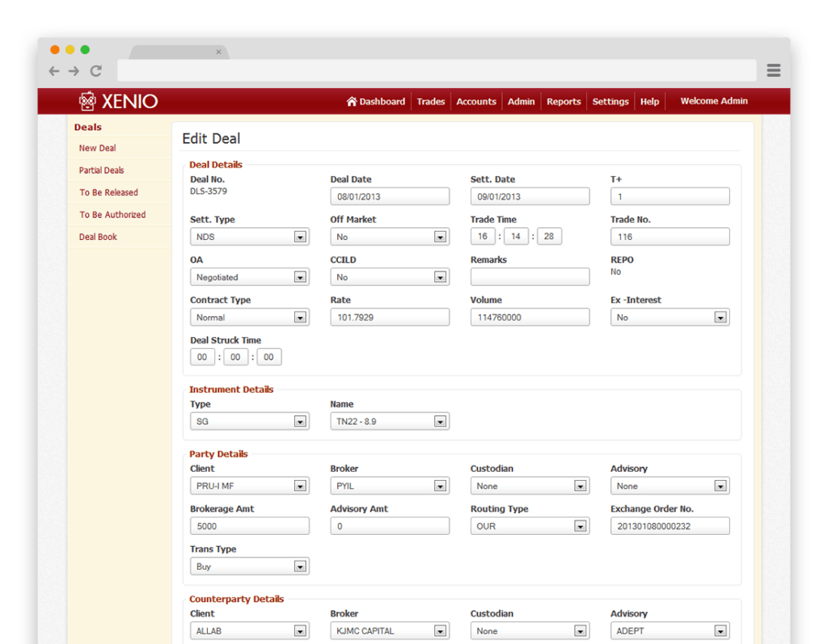
Task: Click the browser forward arrow
Action: [x=74, y=71]
